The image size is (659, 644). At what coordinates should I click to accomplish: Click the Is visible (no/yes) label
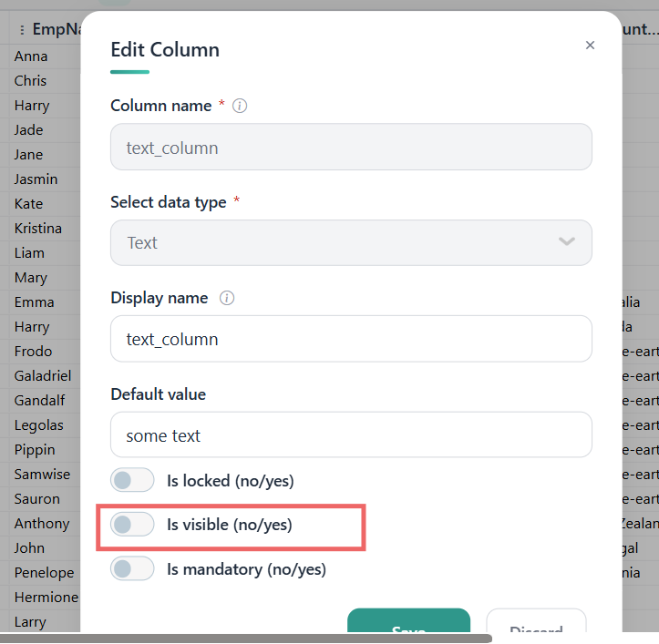[x=230, y=525]
